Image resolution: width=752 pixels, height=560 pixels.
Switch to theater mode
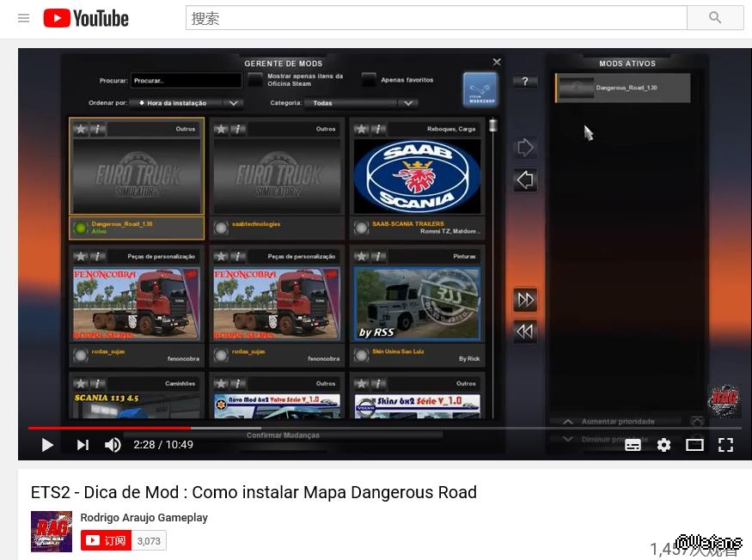coord(694,445)
